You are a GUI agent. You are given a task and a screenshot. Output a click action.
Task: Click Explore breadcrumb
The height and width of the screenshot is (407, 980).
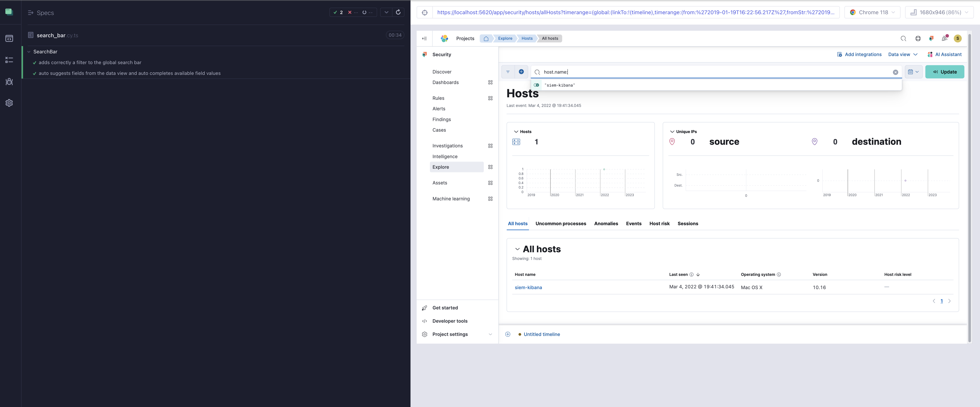(505, 38)
